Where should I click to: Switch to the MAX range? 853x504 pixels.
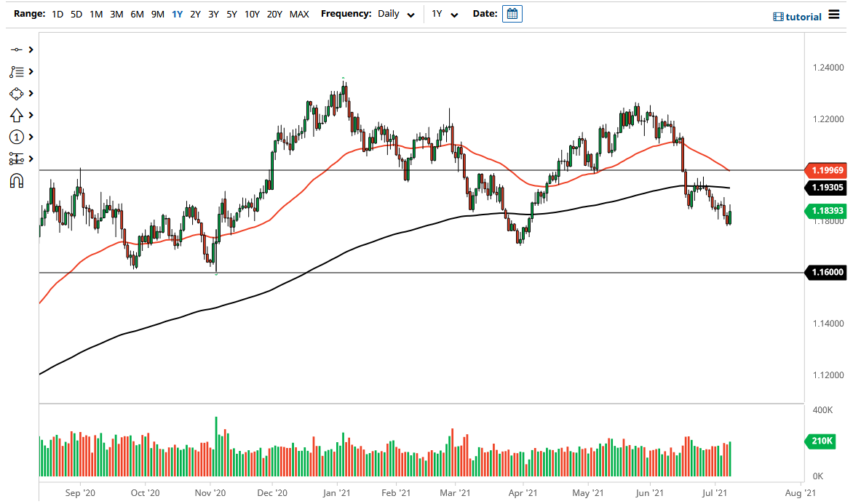pos(298,13)
